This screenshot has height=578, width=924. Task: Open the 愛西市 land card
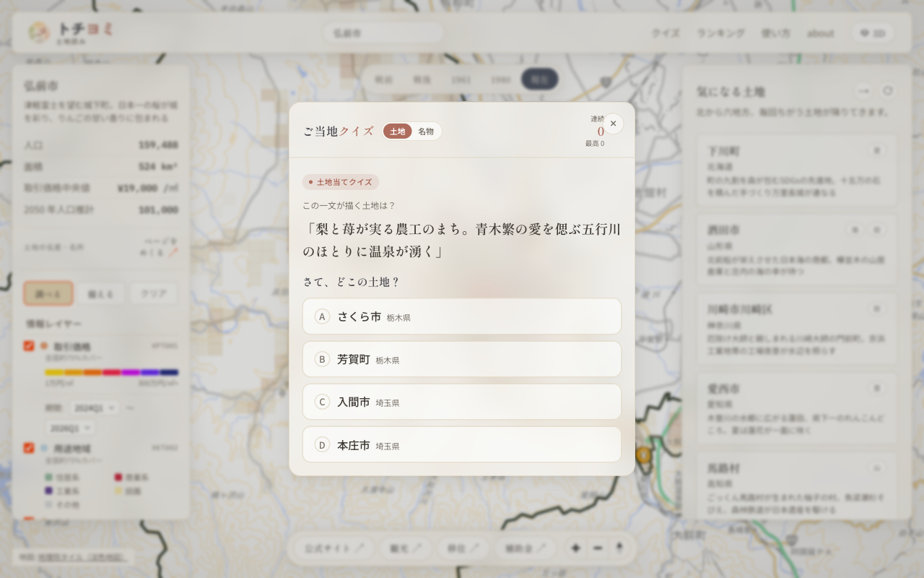coord(796,408)
